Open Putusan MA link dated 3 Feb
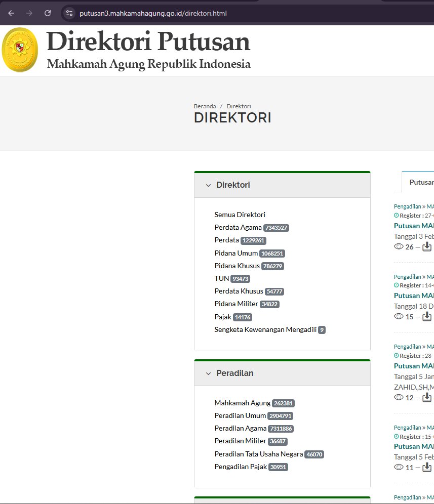This screenshot has width=434, height=504. tap(414, 226)
